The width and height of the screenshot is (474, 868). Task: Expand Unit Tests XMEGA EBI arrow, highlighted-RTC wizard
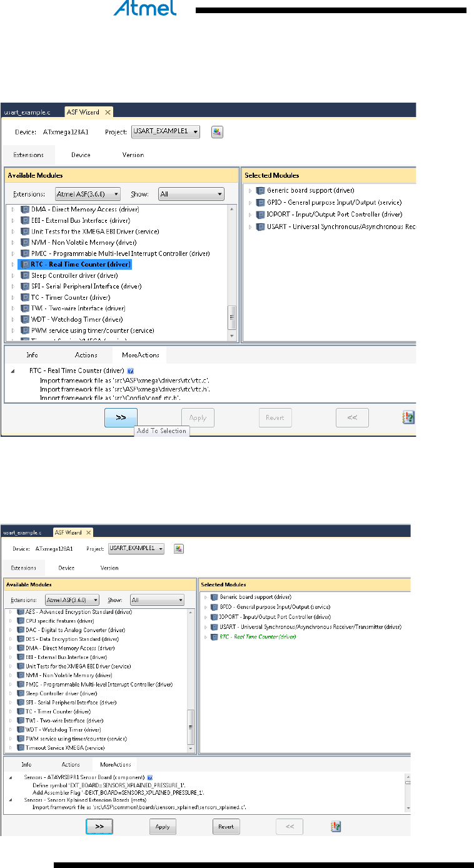[x=13, y=231]
